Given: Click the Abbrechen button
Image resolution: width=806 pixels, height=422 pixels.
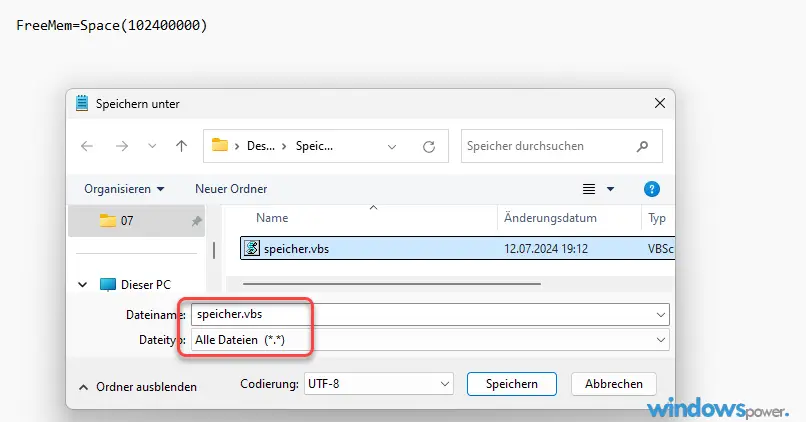Looking at the screenshot, I should (614, 384).
